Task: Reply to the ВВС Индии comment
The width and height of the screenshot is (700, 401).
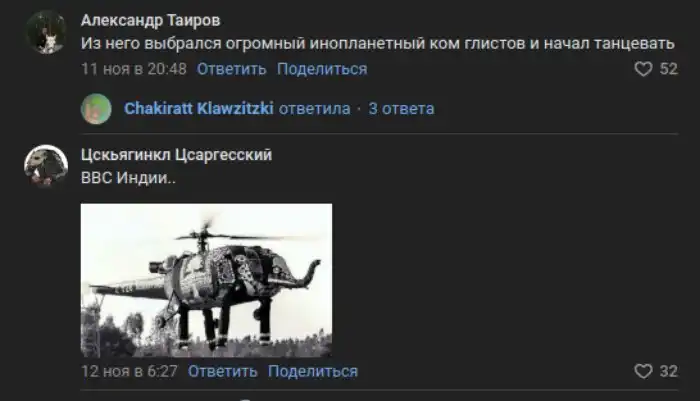Action: click(222, 371)
